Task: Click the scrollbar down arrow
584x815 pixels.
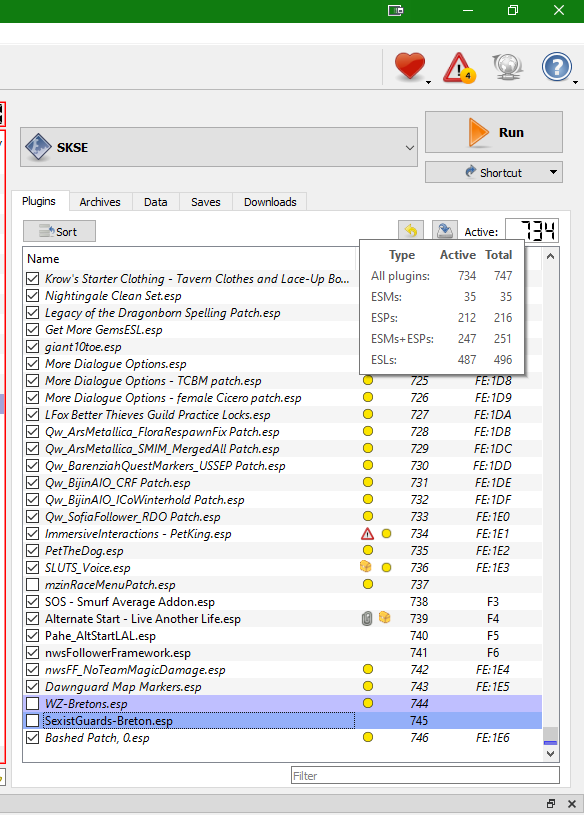Action: (x=550, y=753)
